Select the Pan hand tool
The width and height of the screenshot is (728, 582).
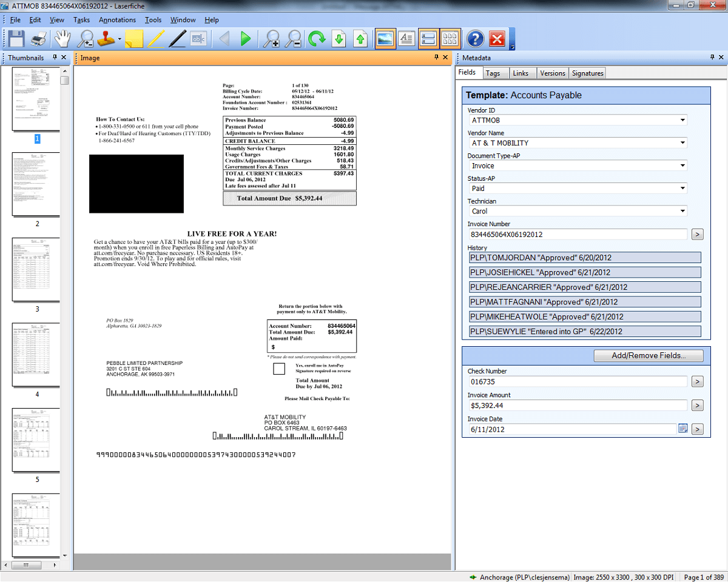coord(62,39)
